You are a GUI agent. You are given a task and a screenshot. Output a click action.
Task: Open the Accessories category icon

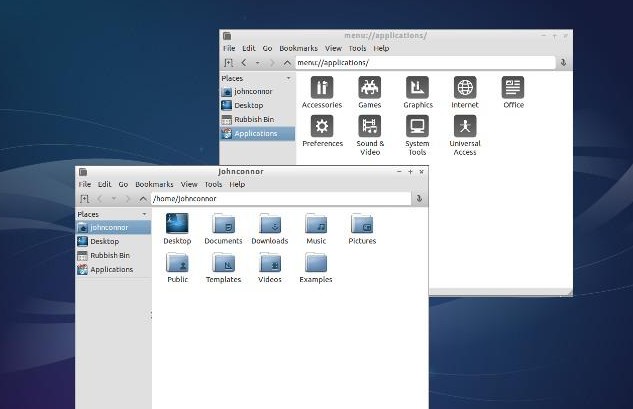click(321, 88)
